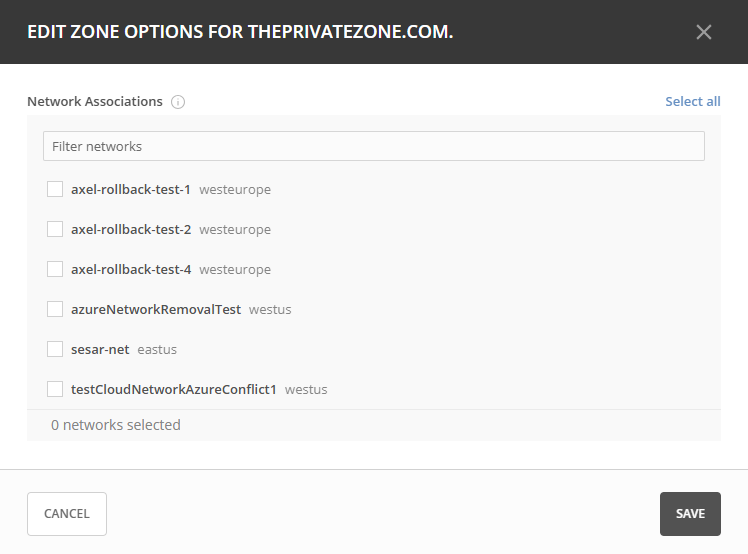Click the Network Associations heading label
This screenshot has width=748, height=554.
click(95, 101)
